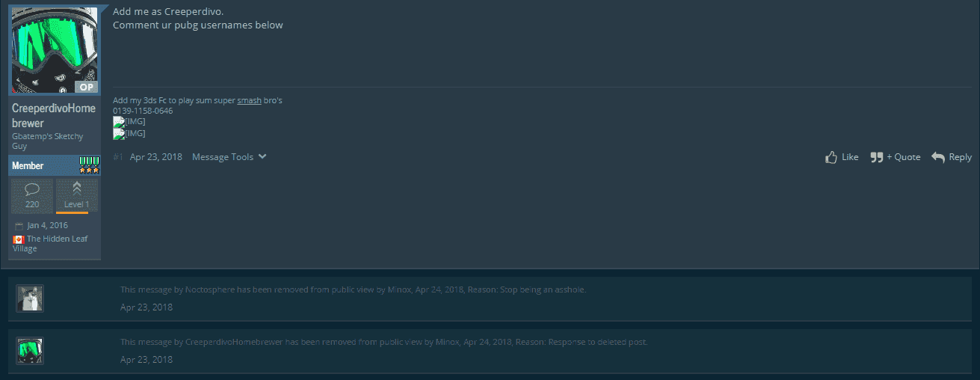
Task: Click the Like text link
Action: 850,157
